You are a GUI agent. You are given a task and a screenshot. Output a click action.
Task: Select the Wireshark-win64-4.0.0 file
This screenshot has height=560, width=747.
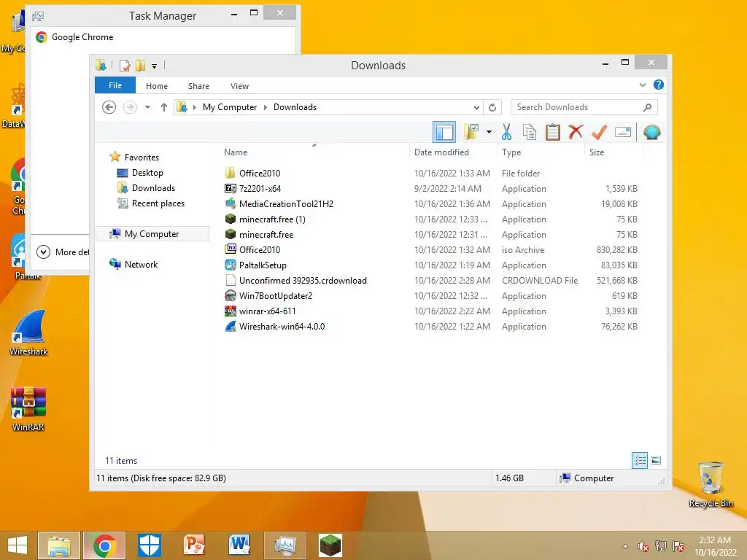282,326
